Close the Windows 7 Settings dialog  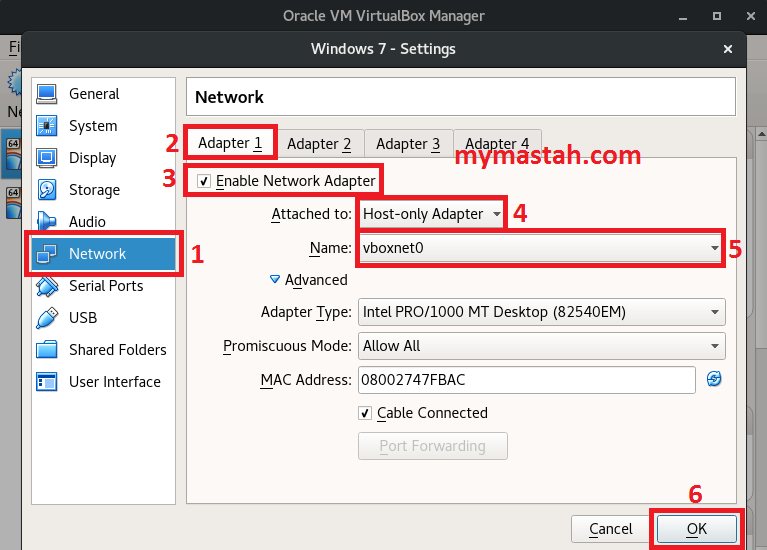coord(728,49)
